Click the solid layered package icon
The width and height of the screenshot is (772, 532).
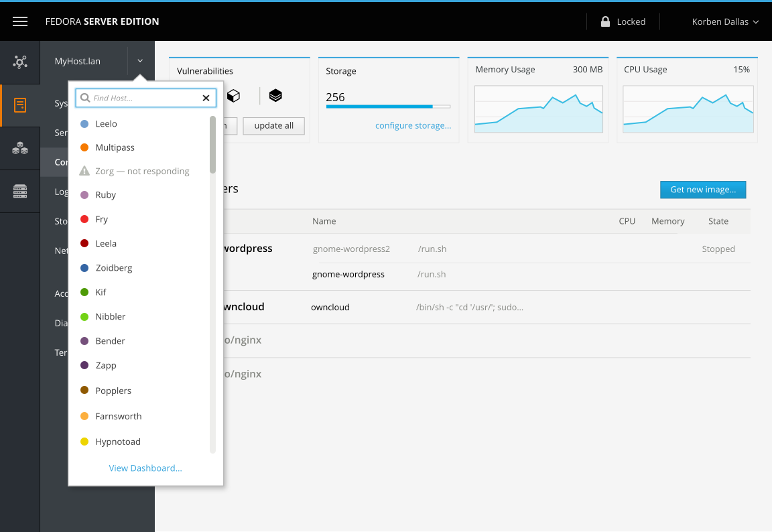pos(275,95)
